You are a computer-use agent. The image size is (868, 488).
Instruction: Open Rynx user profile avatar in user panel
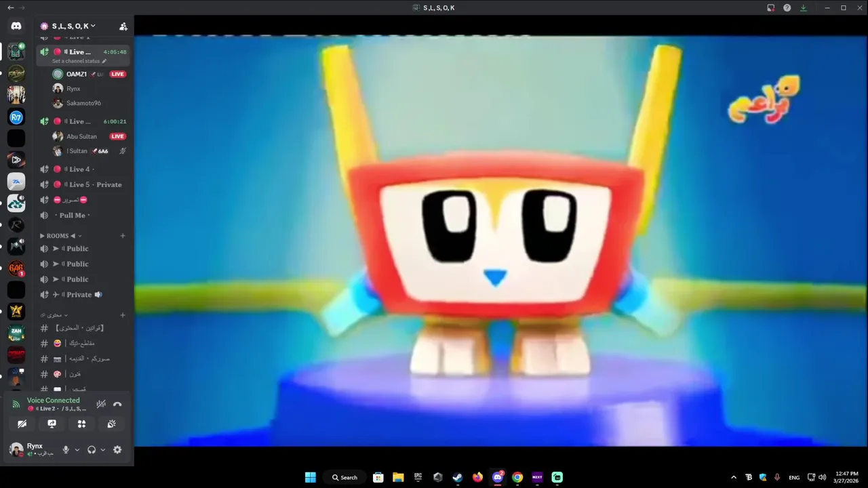click(16, 449)
